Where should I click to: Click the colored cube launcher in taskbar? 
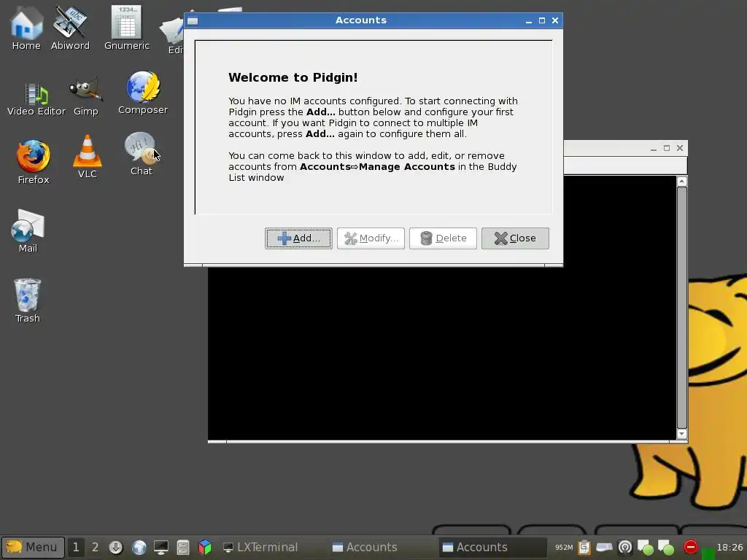click(x=205, y=547)
